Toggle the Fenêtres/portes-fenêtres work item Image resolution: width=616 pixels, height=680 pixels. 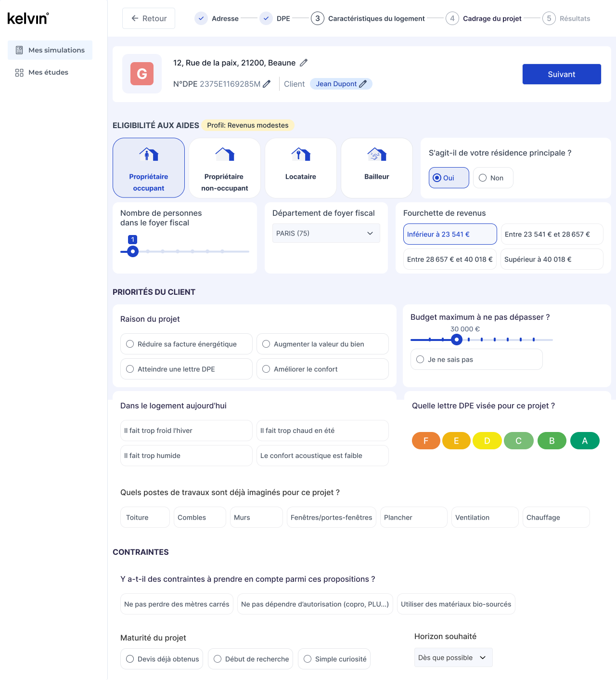coord(332,517)
